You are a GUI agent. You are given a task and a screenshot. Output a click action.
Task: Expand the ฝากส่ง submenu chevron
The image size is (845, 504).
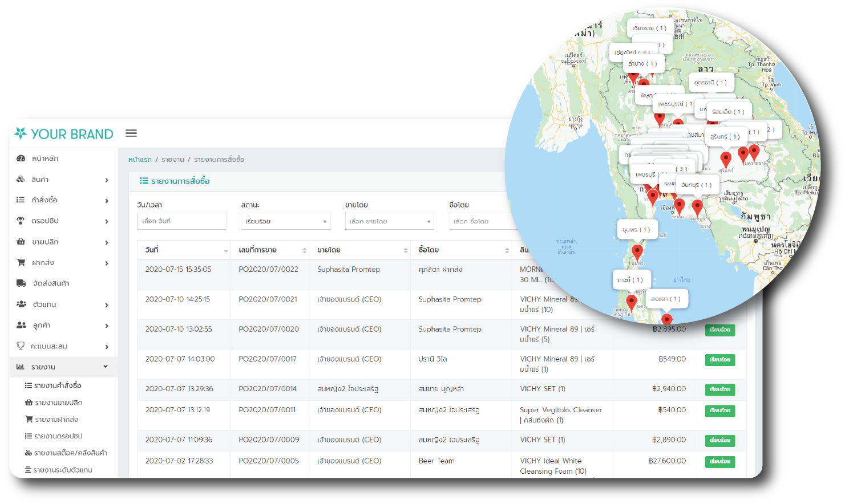point(107,263)
